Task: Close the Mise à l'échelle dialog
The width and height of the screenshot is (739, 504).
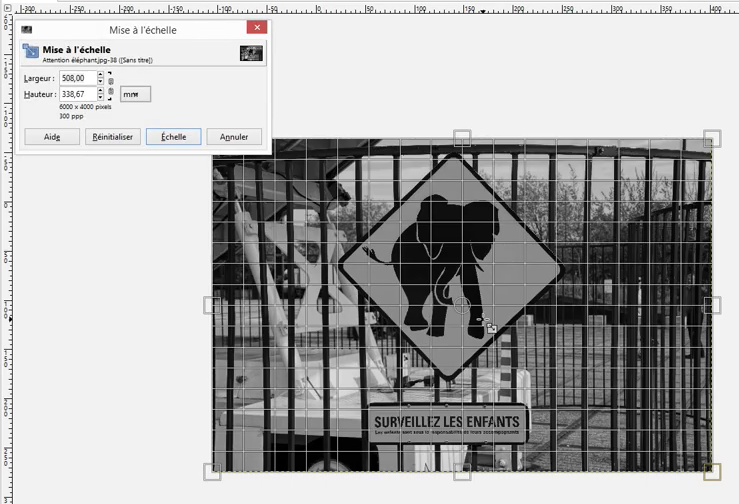Action: [x=257, y=29]
